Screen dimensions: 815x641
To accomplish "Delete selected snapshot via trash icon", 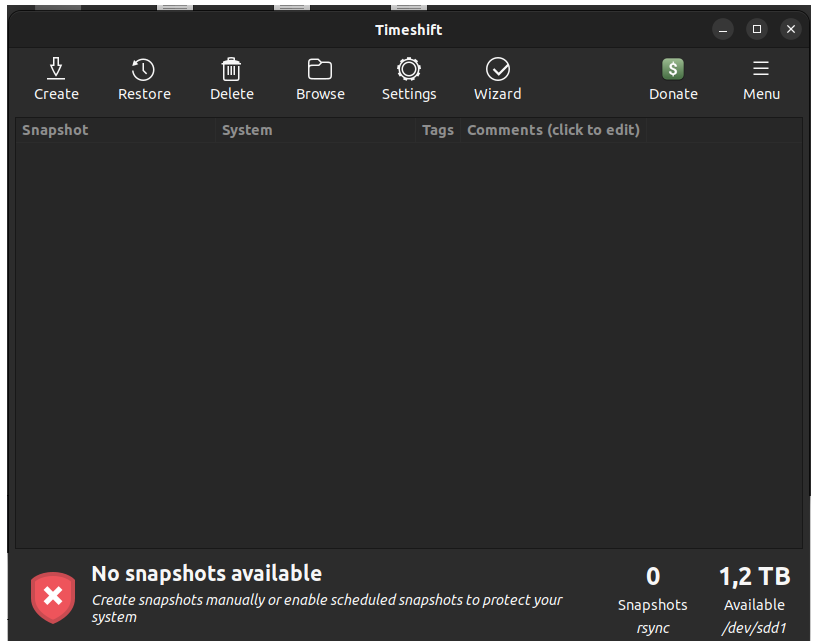I will pyautogui.click(x=232, y=80).
